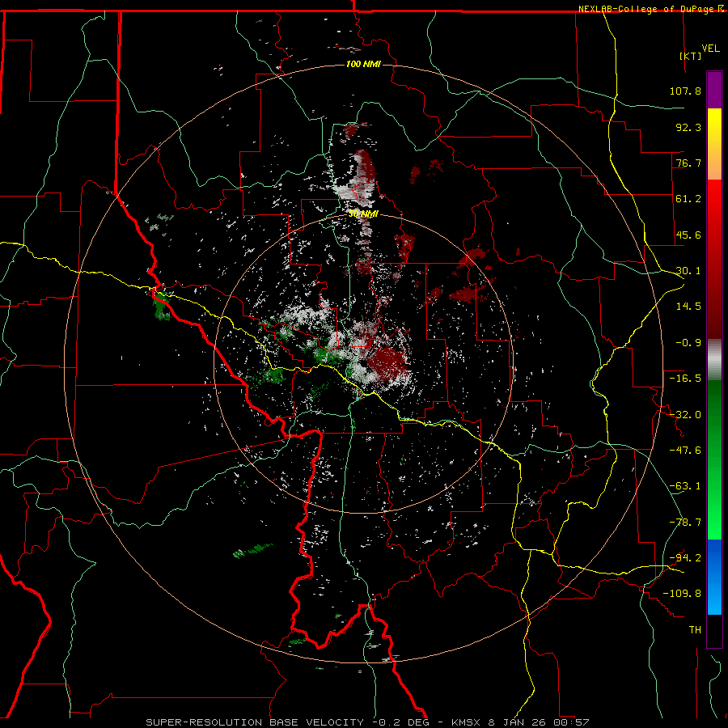The image size is (728, 728).
Task: Pick the blue segment of velocity color bar
Action: pos(714,577)
